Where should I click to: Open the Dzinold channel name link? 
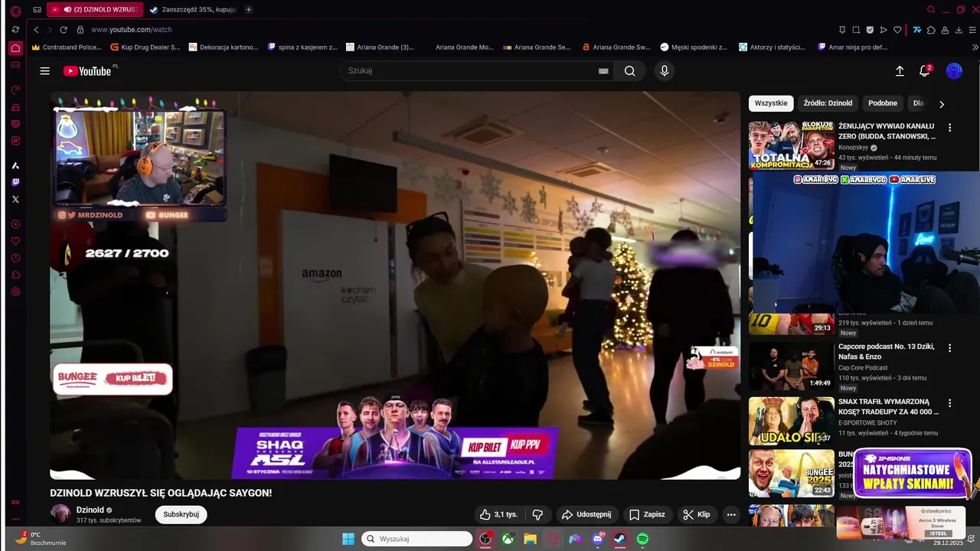point(90,510)
